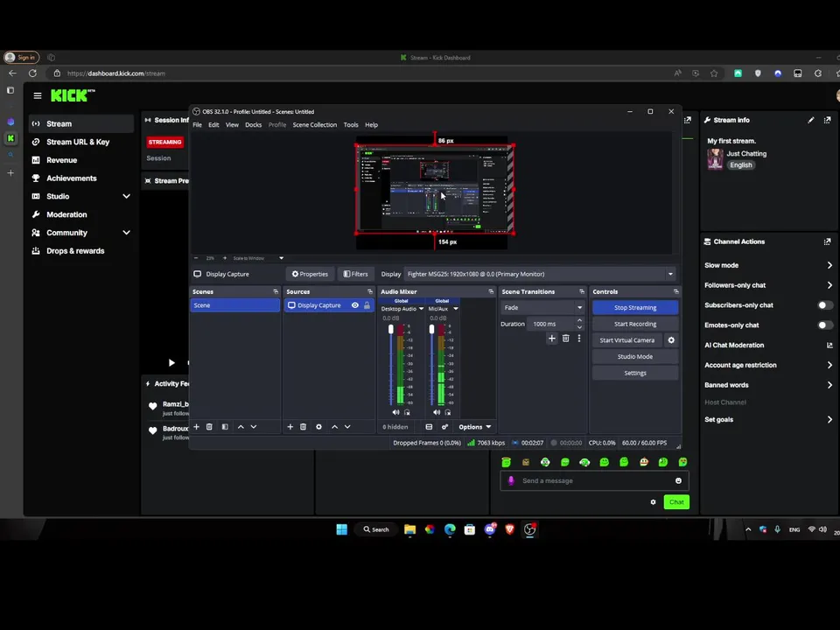Add a scene transition with plus icon

552,338
